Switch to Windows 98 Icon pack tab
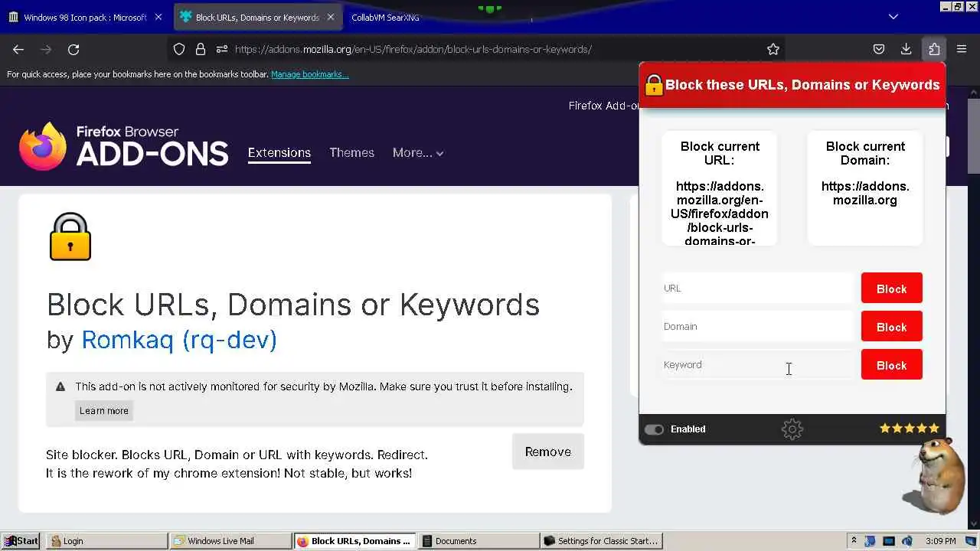The height and width of the screenshot is (551, 980). tap(84, 17)
